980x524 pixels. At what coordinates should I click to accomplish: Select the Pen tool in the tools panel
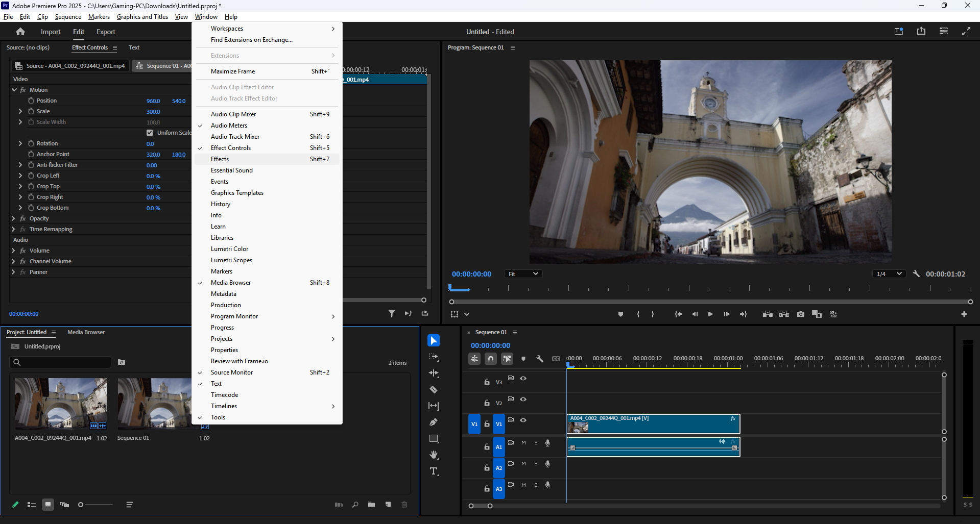(x=434, y=422)
